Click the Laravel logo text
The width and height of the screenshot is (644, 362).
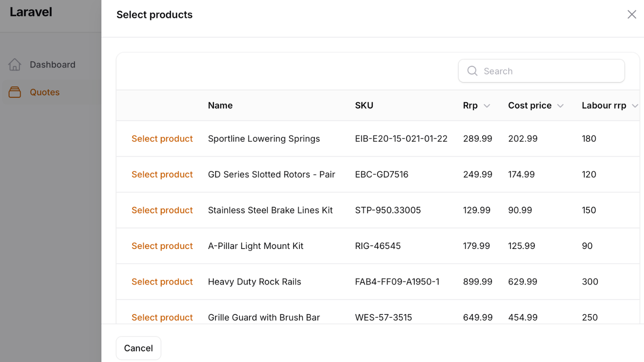31,12
